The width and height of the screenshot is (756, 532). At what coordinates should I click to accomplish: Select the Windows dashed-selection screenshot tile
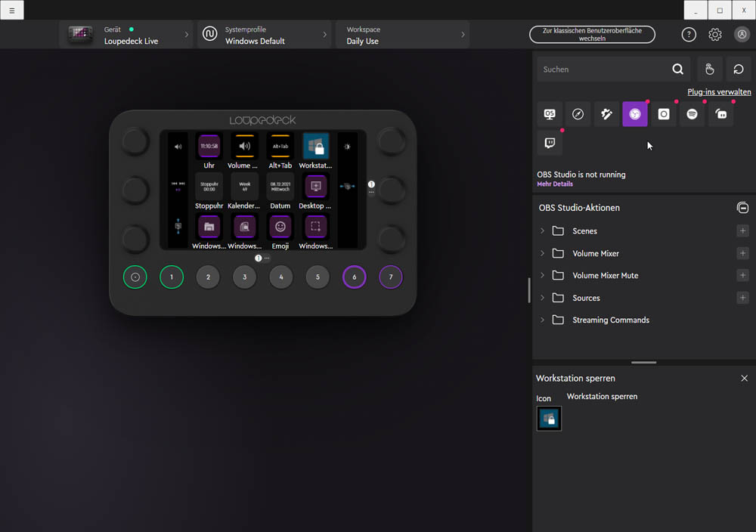[x=316, y=227]
